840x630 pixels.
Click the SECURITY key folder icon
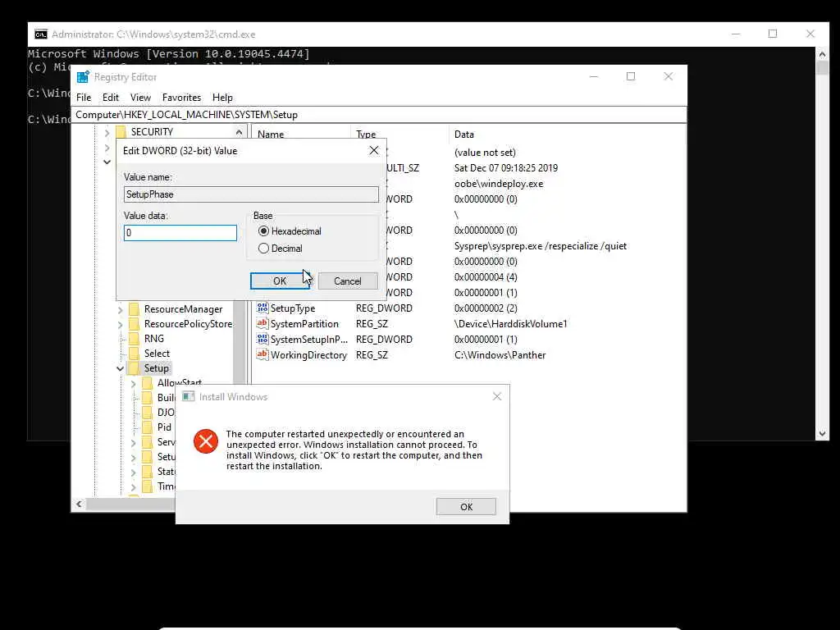point(121,132)
